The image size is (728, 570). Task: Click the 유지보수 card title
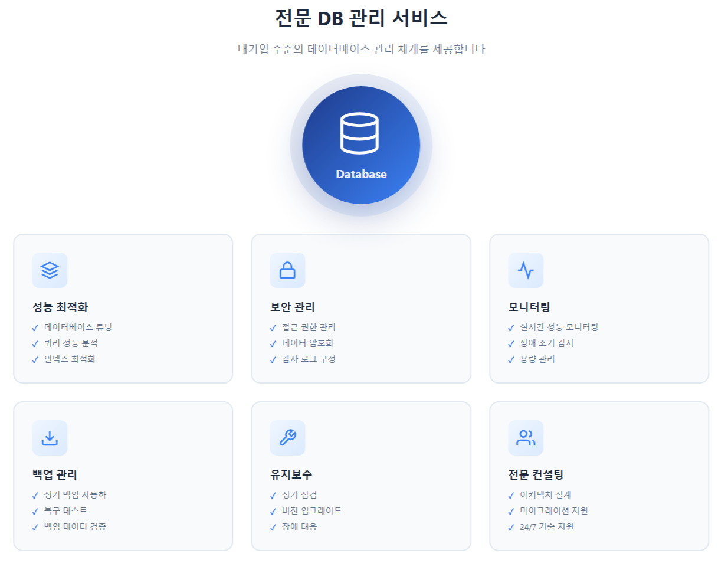291,474
